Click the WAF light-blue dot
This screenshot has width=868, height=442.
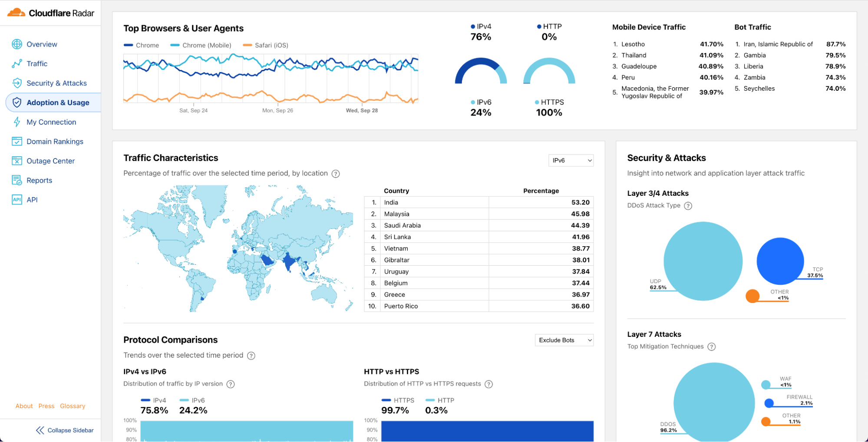click(766, 385)
